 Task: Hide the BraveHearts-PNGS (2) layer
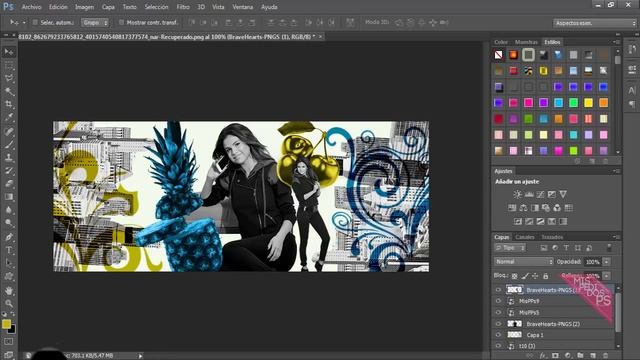[x=498, y=324]
